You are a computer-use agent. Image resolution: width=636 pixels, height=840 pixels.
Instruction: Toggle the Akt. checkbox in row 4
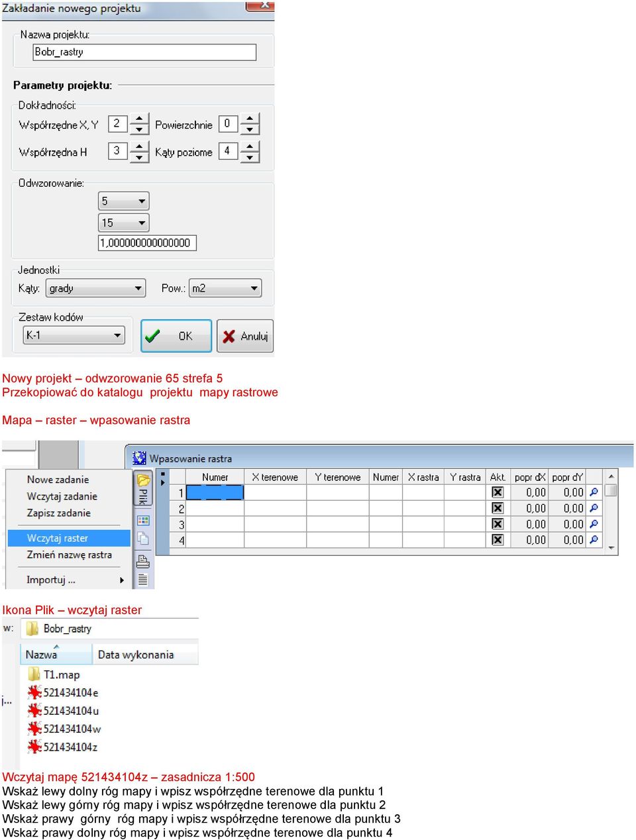(x=498, y=540)
